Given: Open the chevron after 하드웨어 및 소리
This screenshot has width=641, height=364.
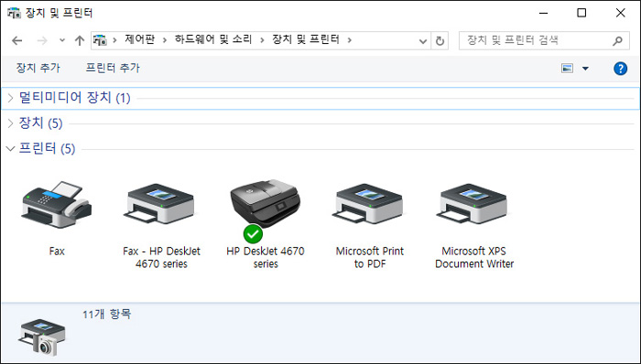Looking at the screenshot, I should (x=262, y=40).
